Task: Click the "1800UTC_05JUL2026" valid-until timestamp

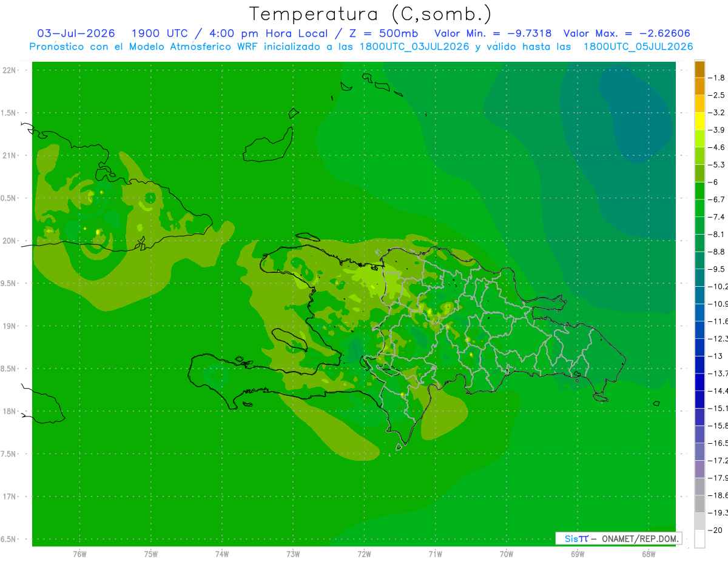Action: tap(638, 46)
